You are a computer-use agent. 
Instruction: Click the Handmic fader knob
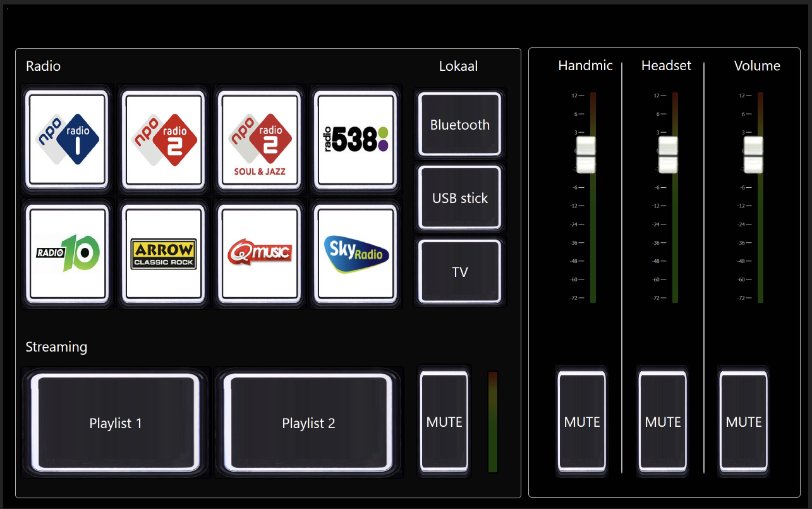click(x=586, y=154)
